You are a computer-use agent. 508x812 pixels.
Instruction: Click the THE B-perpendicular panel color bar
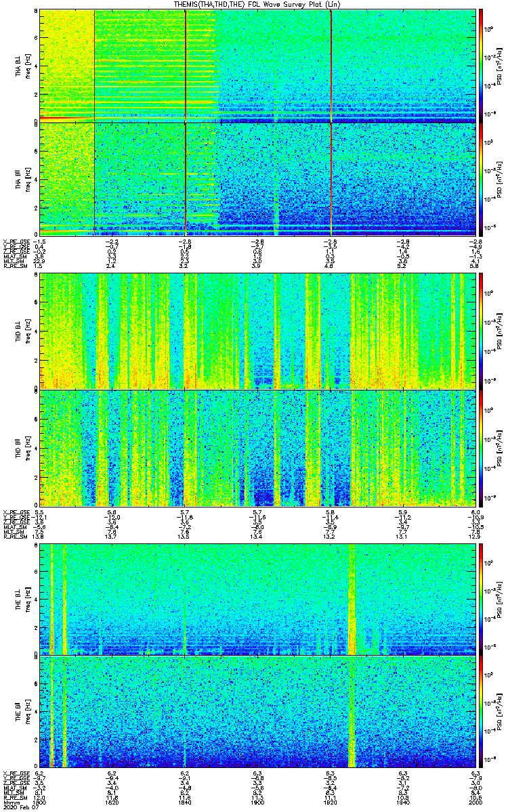tap(481, 599)
